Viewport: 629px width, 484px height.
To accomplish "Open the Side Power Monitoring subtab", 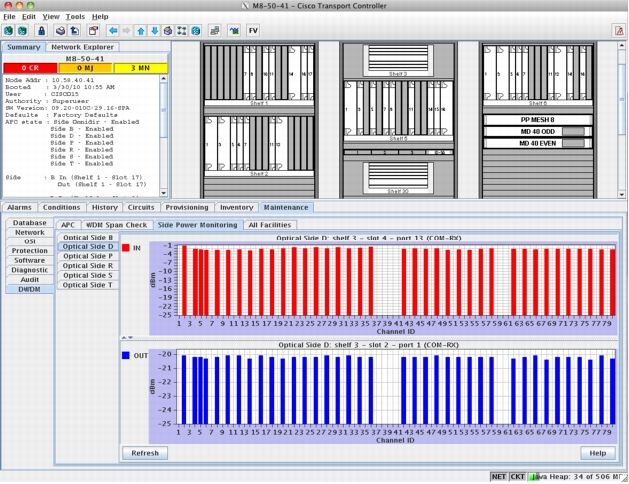I will pos(197,225).
